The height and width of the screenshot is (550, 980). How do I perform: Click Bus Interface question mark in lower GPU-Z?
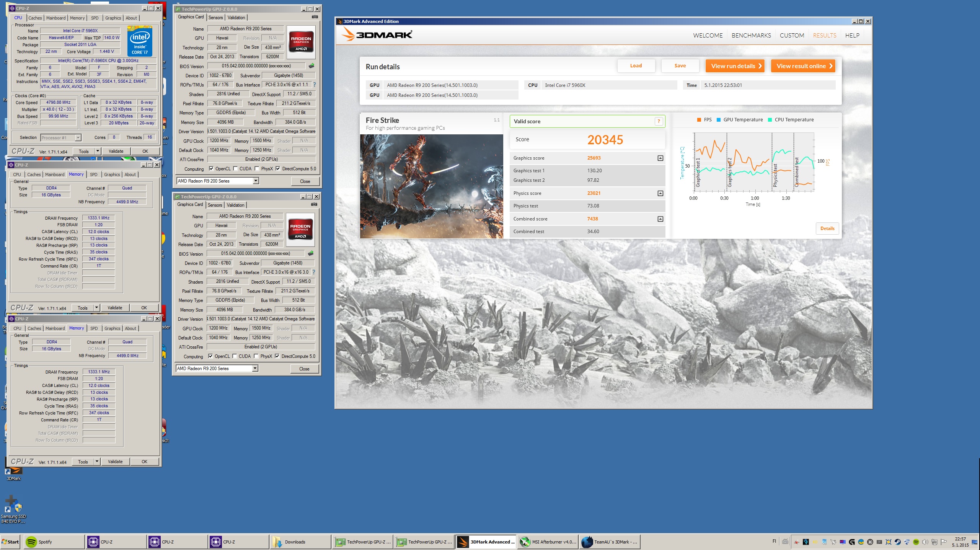point(314,272)
